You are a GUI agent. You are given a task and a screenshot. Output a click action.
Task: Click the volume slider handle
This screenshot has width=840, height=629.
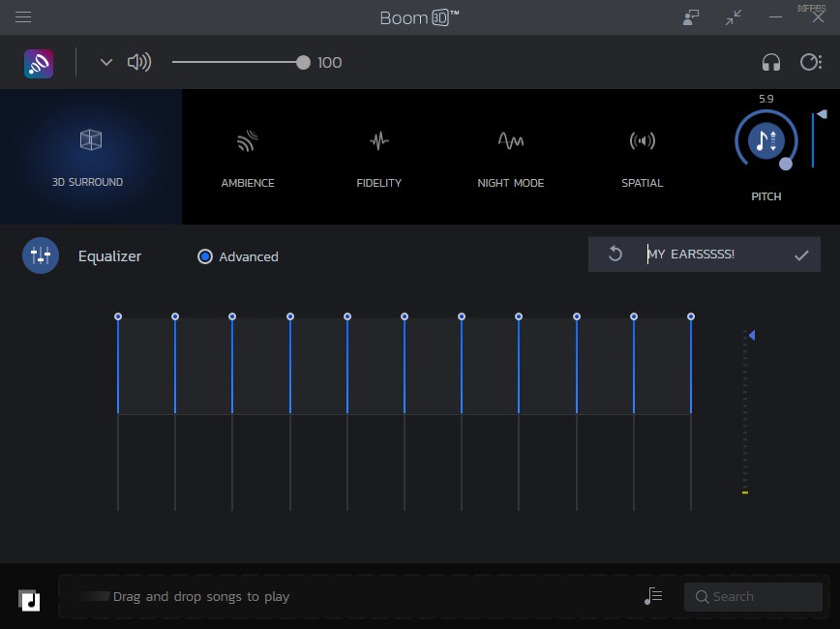click(303, 63)
